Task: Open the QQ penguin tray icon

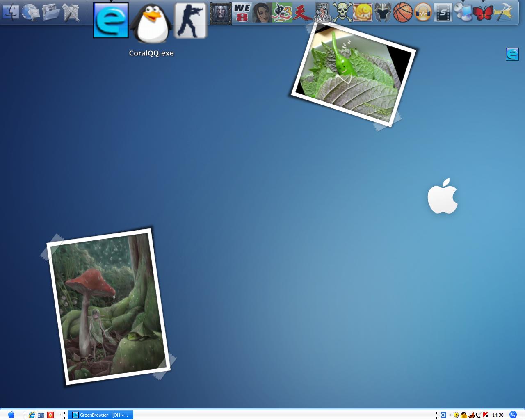Action: (463, 415)
